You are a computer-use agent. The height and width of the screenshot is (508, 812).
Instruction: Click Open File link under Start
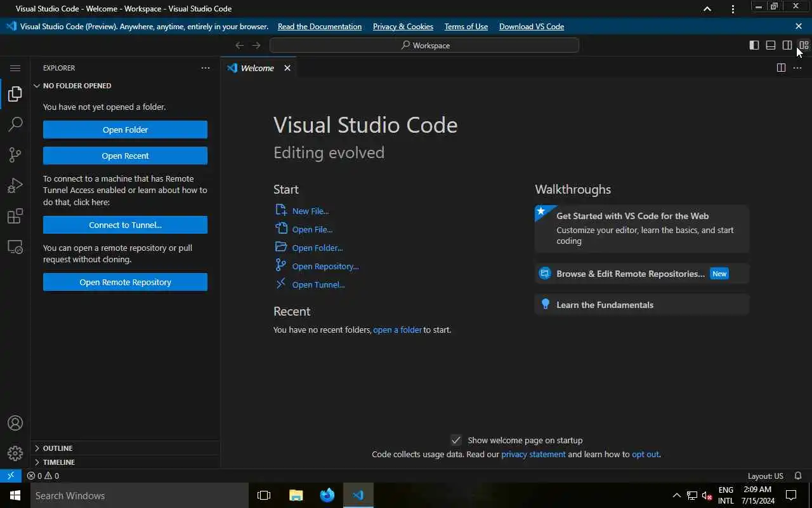click(x=312, y=229)
